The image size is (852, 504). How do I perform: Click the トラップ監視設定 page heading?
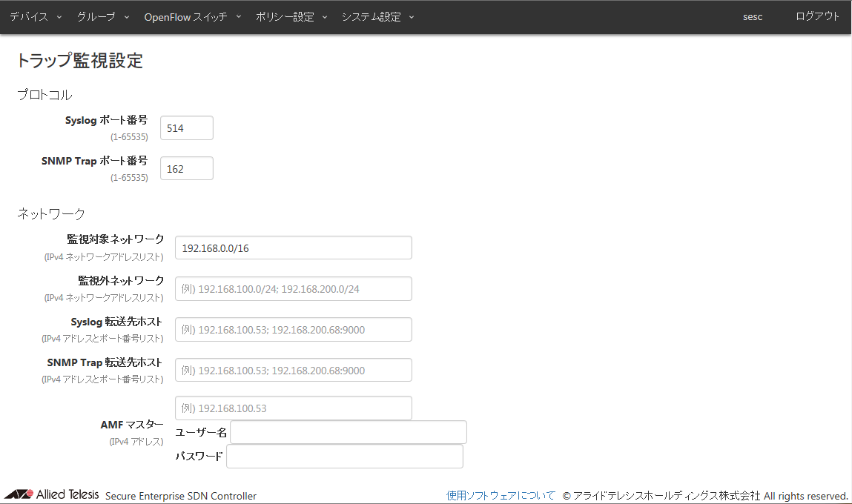pyautogui.click(x=79, y=61)
